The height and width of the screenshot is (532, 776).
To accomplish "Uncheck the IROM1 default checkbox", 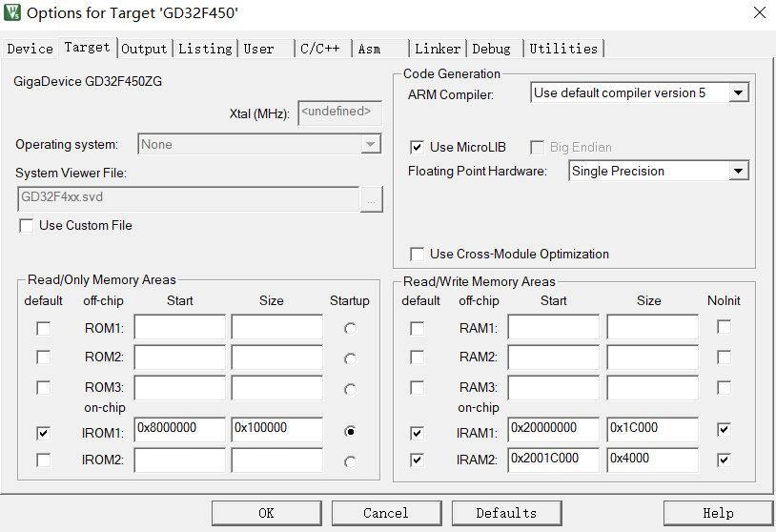I will pos(43,432).
